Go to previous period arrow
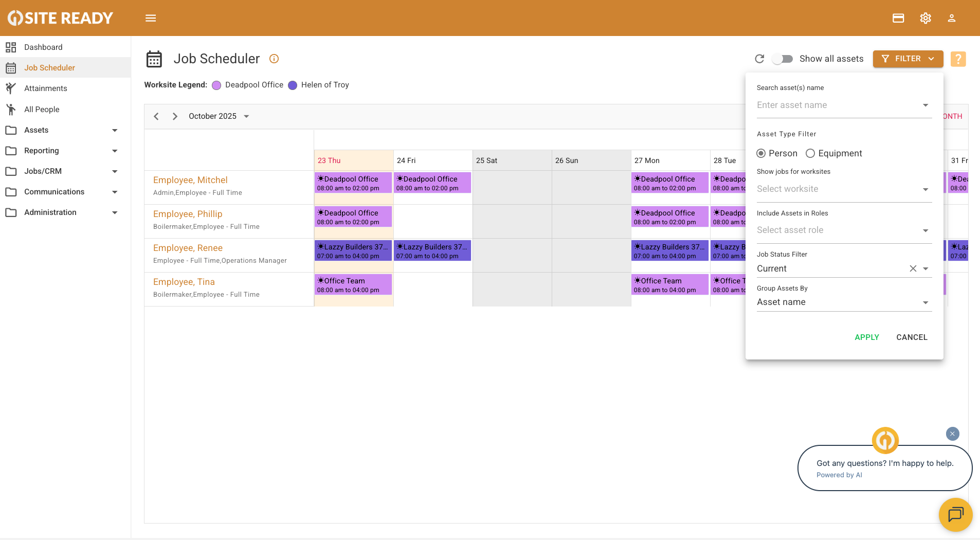The height and width of the screenshot is (540, 980). (x=156, y=116)
